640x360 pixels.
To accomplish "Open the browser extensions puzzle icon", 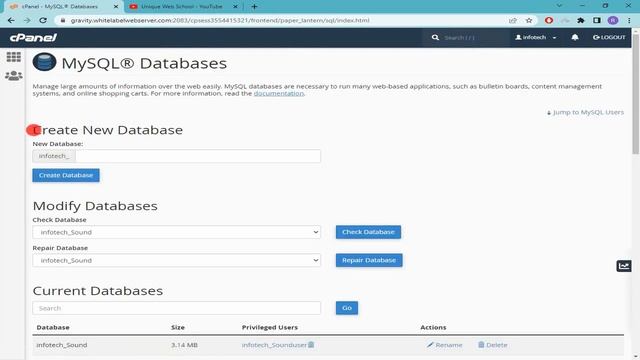I will 581,20.
